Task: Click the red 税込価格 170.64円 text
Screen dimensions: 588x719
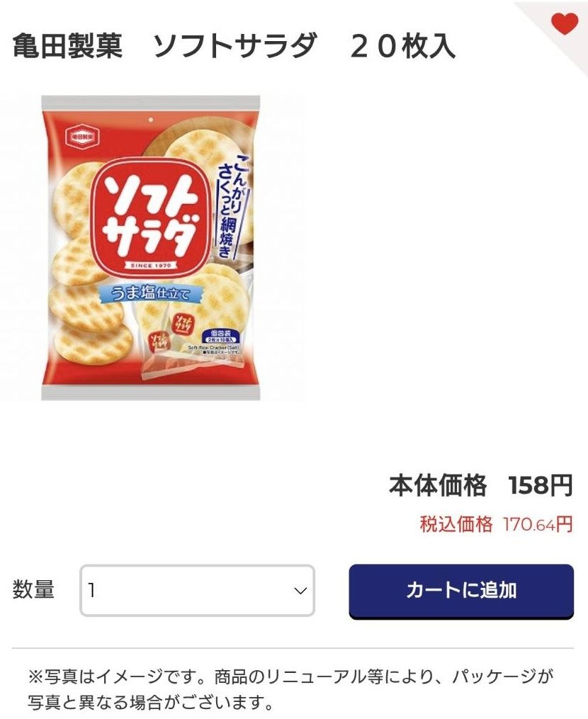Action: click(x=497, y=524)
